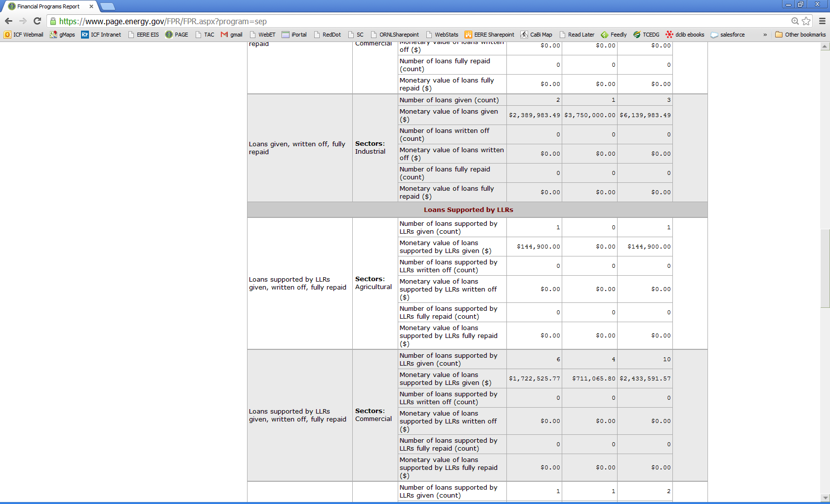Image resolution: width=830 pixels, height=504 pixels.
Task: Open the Chrome menu
Action: 822,21
